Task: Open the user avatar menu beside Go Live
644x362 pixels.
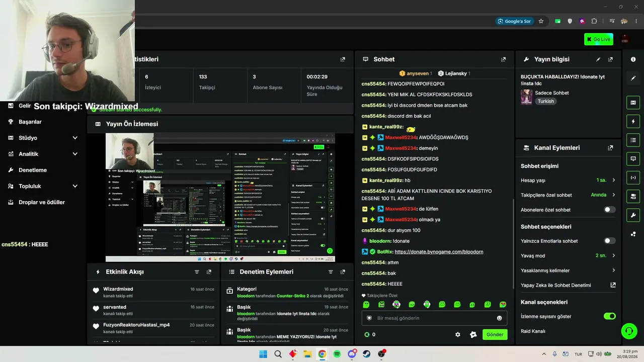Action: tap(625, 39)
